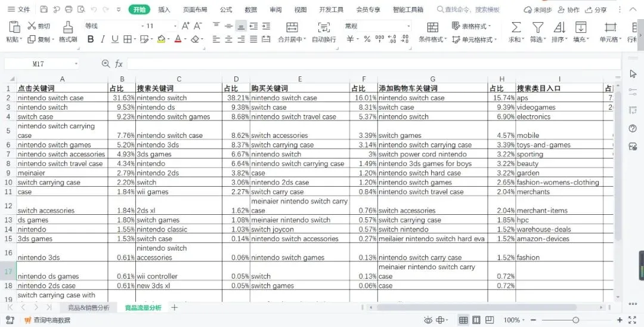Switch to the 视图 ribbon tab
Viewport: 644px width, 327px height.
point(300,10)
